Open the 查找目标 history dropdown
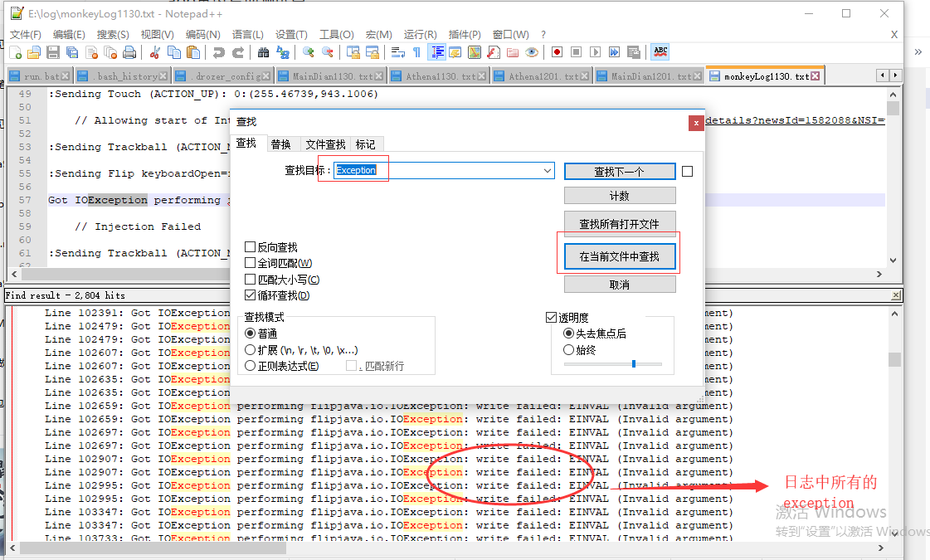 (548, 170)
